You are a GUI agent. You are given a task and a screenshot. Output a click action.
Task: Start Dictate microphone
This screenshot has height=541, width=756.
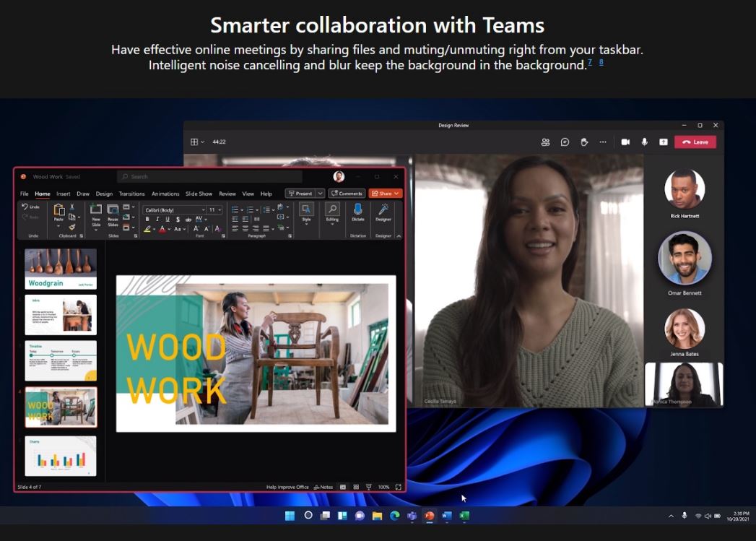pyautogui.click(x=357, y=212)
